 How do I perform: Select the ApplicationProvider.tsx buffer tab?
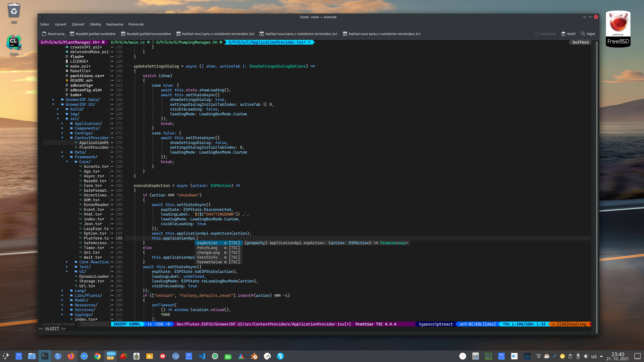(269, 42)
